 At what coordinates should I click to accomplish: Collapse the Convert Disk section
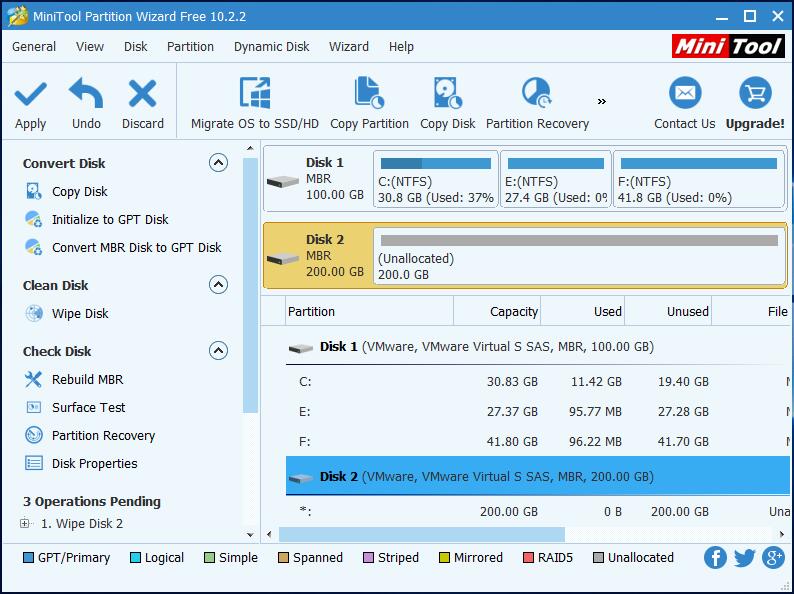218,163
